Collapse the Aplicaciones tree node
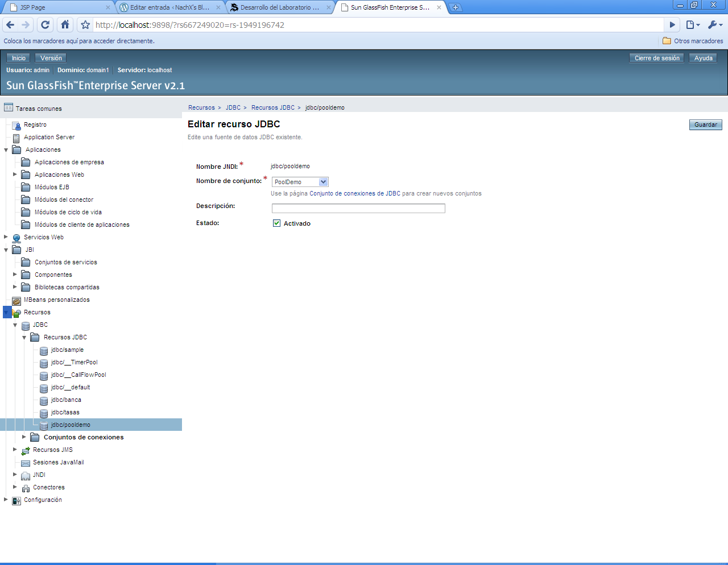This screenshot has height=565, width=728. pyautogui.click(x=6, y=150)
